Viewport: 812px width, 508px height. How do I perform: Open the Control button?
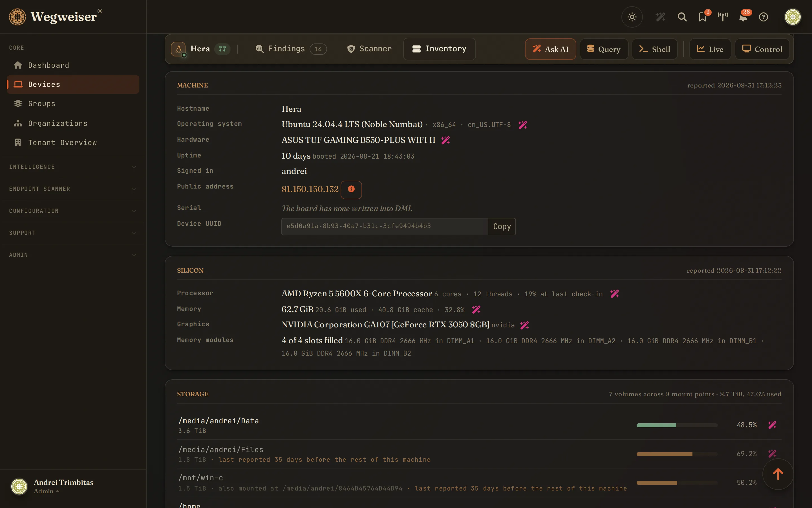762,49
